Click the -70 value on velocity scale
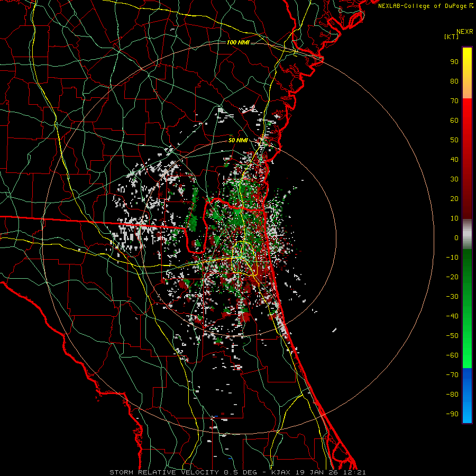Image resolution: width=476 pixels, height=476 pixels. (452, 374)
